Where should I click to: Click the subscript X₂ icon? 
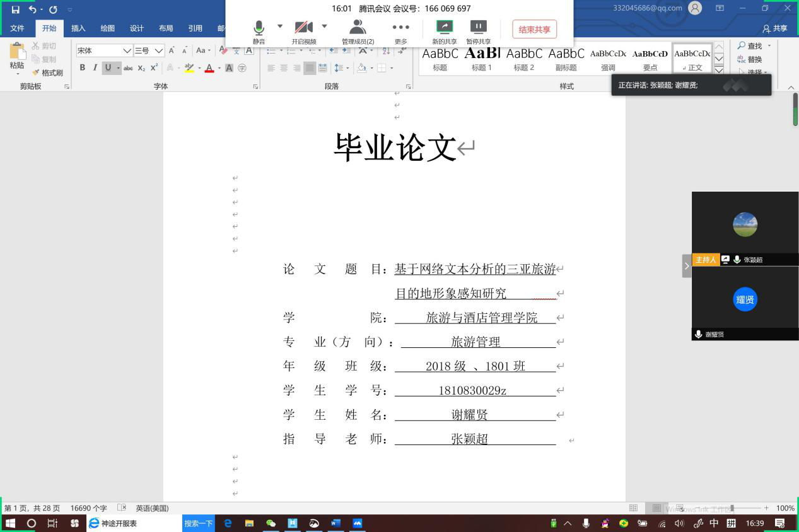[x=141, y=68]
